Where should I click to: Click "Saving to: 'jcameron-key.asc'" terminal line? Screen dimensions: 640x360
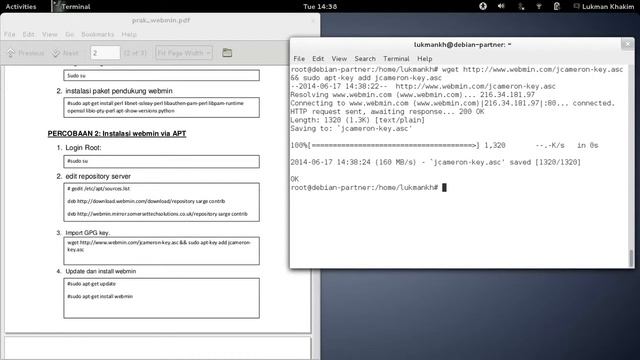[x=351, y=129]
